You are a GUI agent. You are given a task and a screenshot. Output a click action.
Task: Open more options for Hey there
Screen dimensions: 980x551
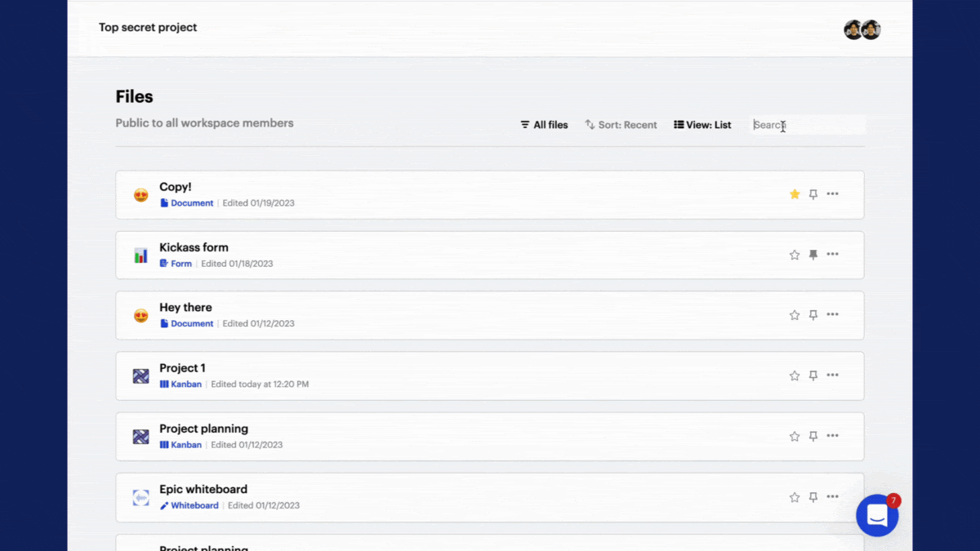tap(832, 314)
